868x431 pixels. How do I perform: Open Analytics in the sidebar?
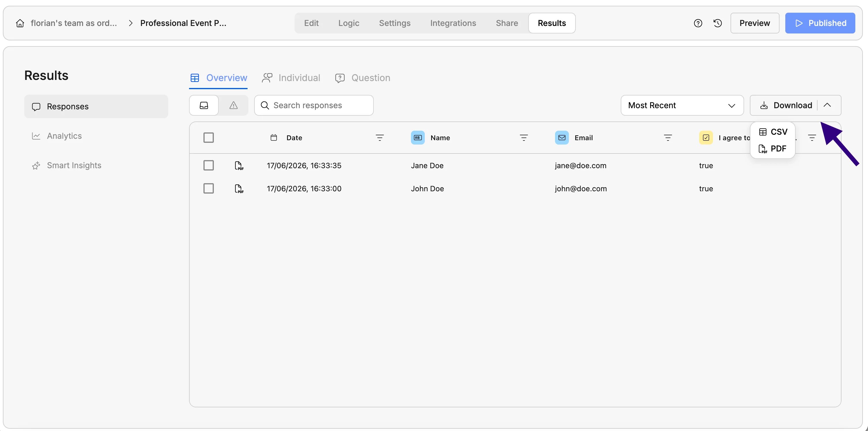pyautogui.click(x=96, y=136)
